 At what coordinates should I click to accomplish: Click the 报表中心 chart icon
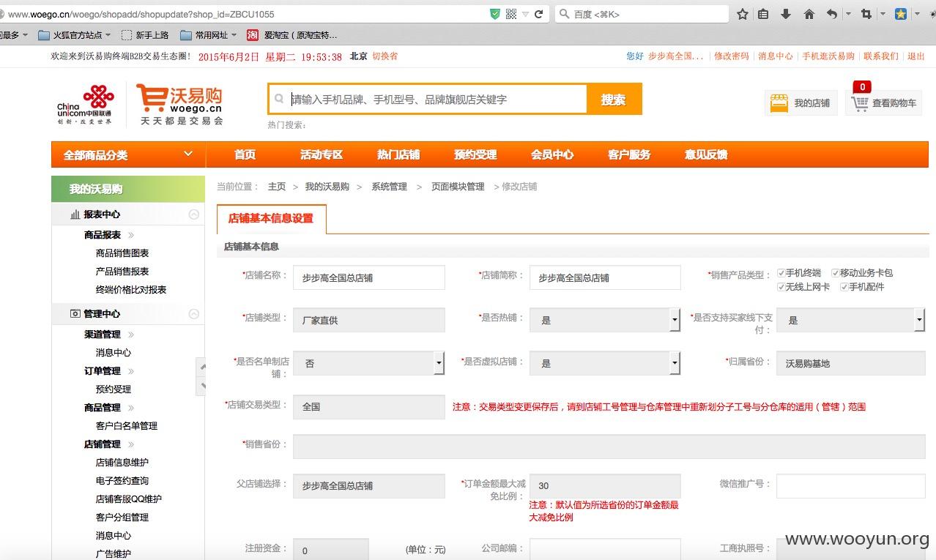[75, 214]
